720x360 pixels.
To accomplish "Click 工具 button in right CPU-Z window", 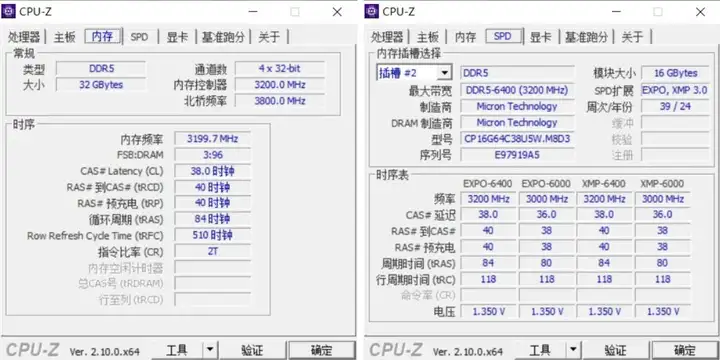I will click(540, 351).
